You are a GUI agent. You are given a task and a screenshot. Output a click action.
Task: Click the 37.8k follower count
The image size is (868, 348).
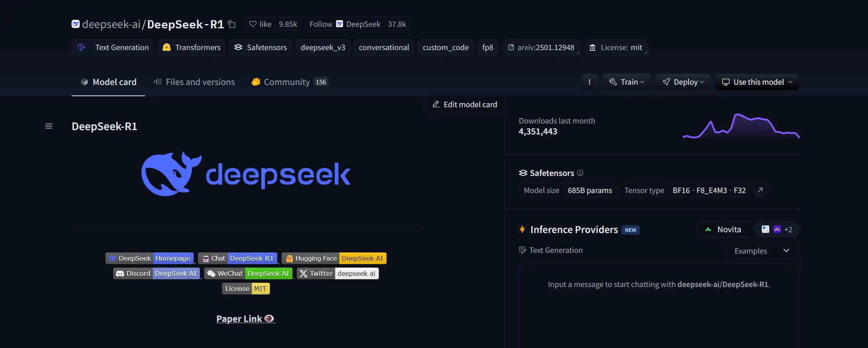pos(397,24)
